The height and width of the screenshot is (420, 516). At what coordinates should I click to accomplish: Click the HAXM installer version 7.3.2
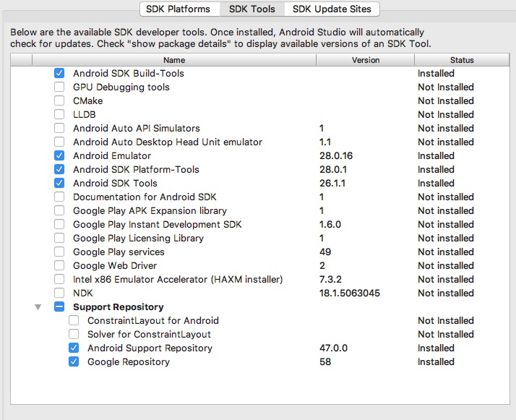point(330,280)
